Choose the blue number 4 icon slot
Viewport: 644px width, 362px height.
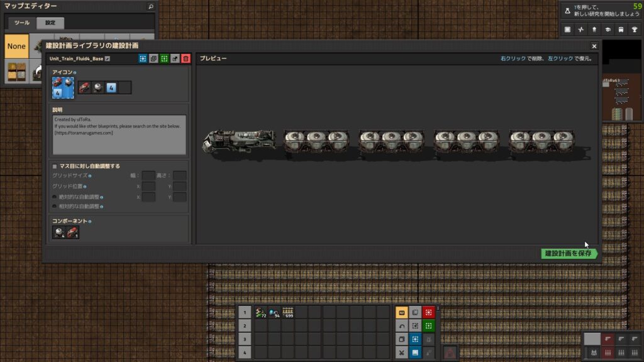pyautogui.click(x=111, y=87)
